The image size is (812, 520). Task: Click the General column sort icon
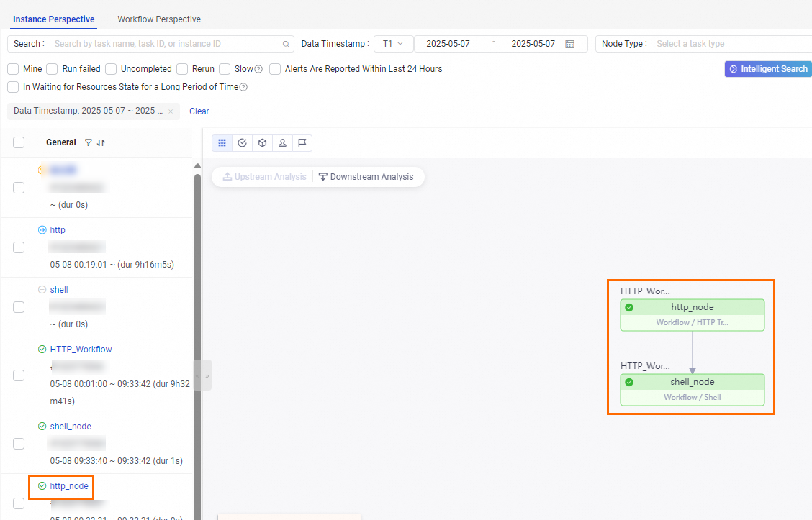pyautogui.click(x=101, y=142)
